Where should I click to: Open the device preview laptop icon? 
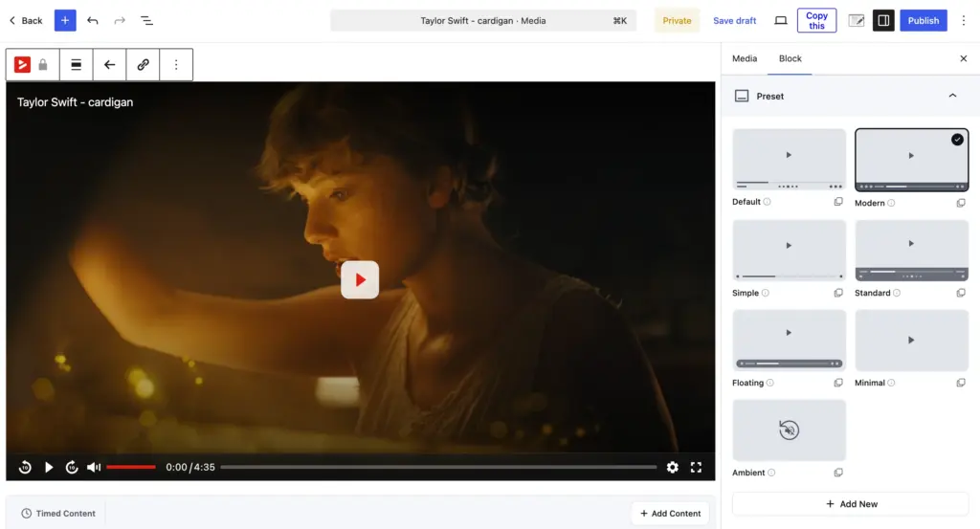pos(781,21)
